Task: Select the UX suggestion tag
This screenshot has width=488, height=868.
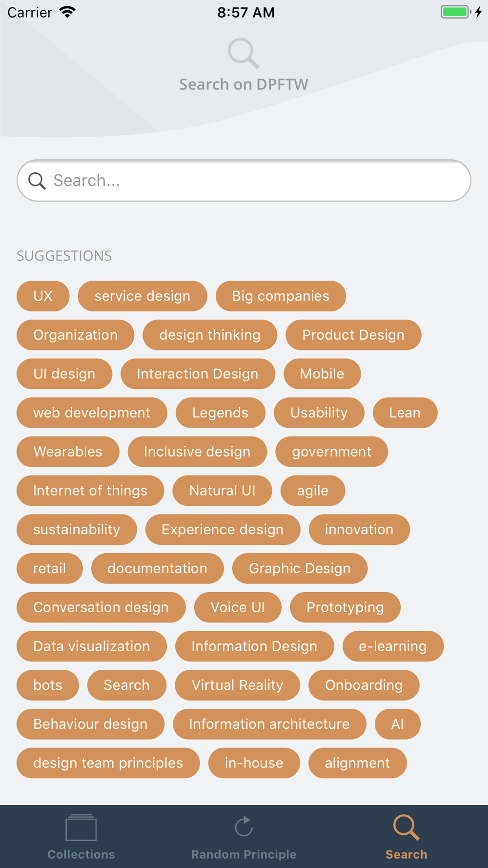Action: tap(43, 296)
